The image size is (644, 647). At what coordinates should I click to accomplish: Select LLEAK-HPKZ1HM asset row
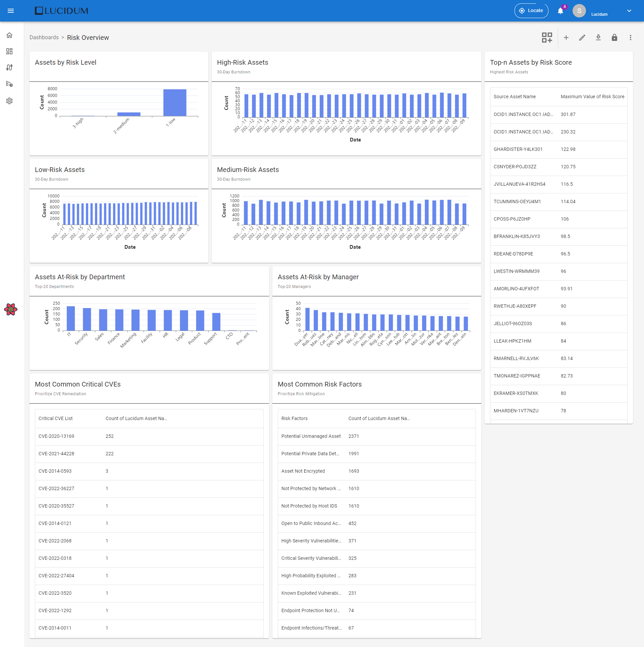[x=558, y=341]
